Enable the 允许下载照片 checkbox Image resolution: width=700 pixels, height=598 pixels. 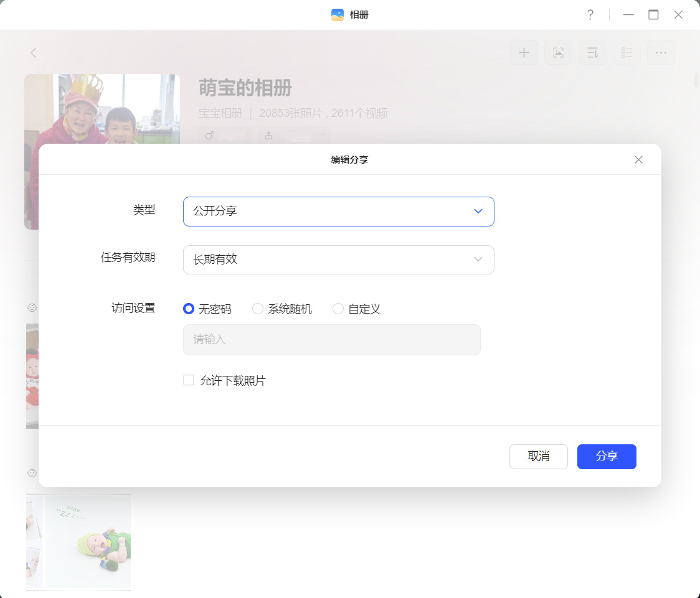pos(189,380)
